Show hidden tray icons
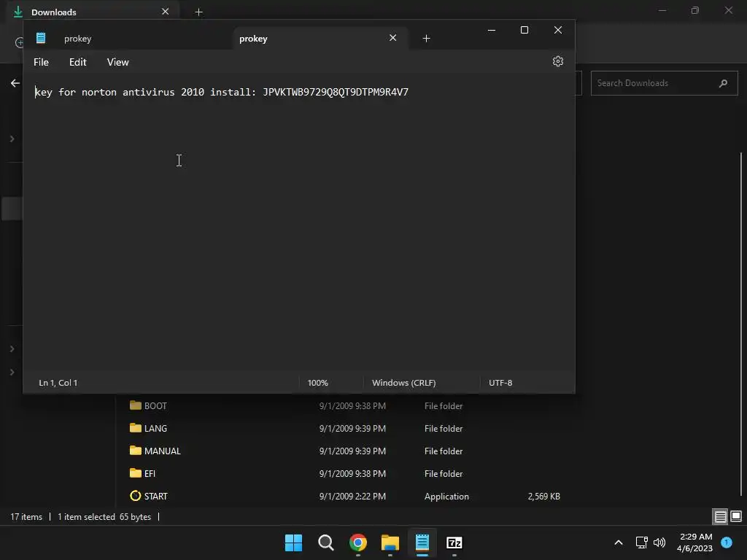This screenshot has width=747, height=560. pos(619,542)
